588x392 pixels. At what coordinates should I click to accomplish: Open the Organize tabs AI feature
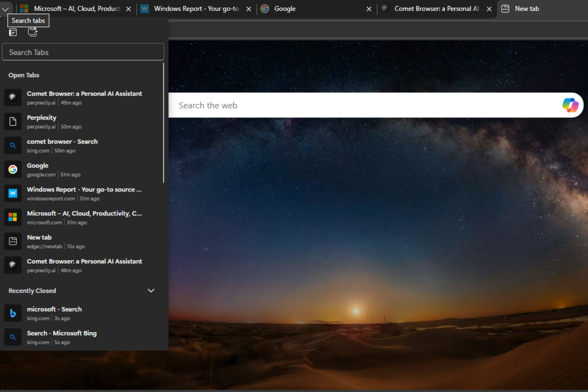coord(32,32)
